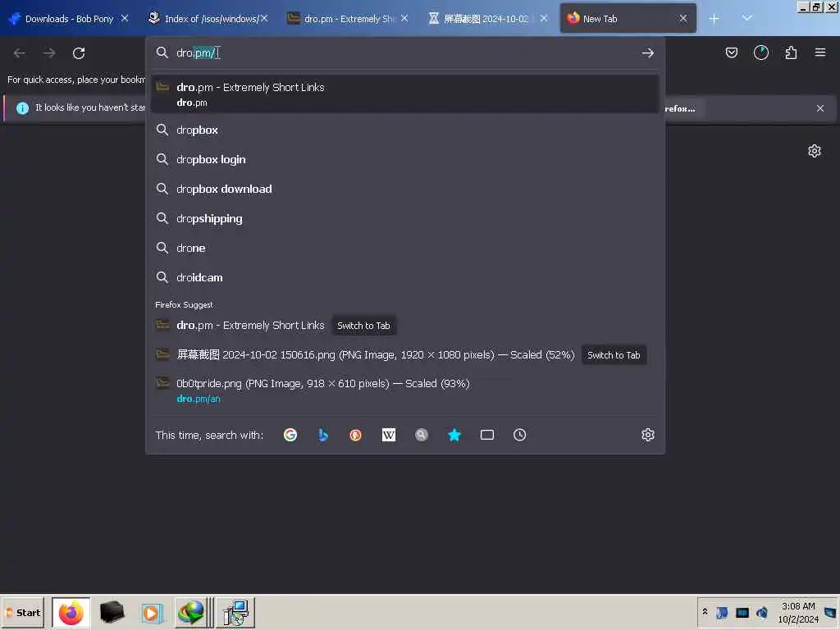Switch to the 屏幕截图 2024-10-02 tab

tap(486, 19)
